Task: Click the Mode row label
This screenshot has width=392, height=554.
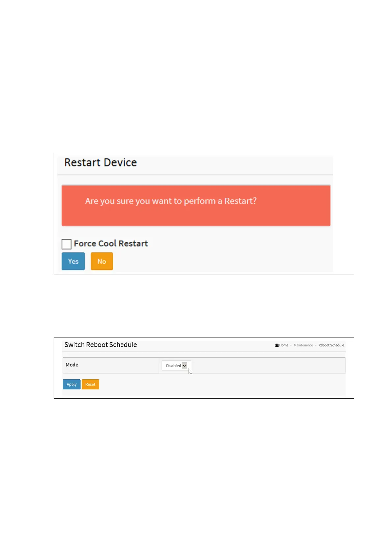Action: [x=72, y=365]
